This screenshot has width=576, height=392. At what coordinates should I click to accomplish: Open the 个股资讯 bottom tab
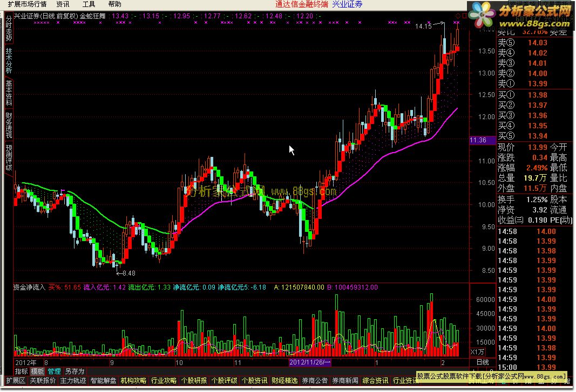point(254,381)
